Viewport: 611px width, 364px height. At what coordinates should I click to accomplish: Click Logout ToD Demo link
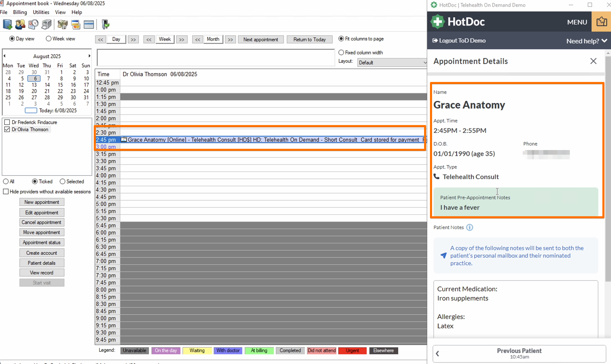click(x=459, y=41)
